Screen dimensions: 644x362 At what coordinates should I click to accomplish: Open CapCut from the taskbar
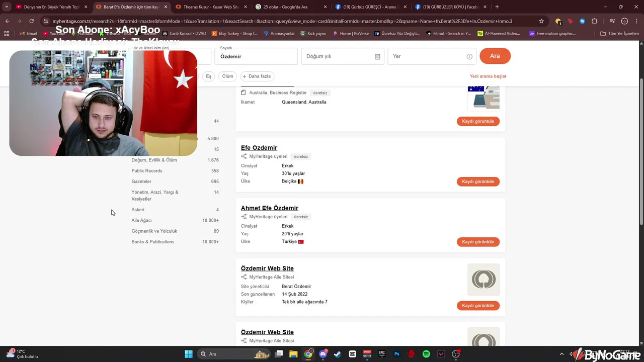click(352, 354)
